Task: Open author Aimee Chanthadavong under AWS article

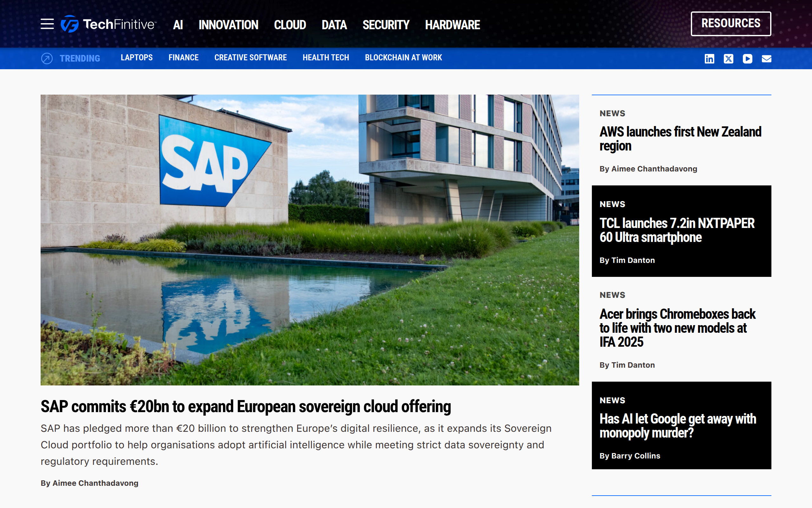Action: click(654, 169)
